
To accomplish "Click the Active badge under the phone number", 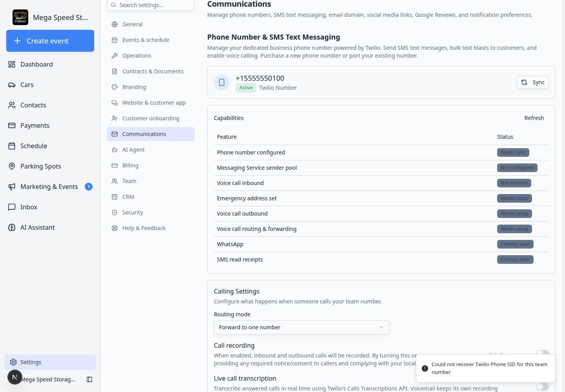I will 246,88.
